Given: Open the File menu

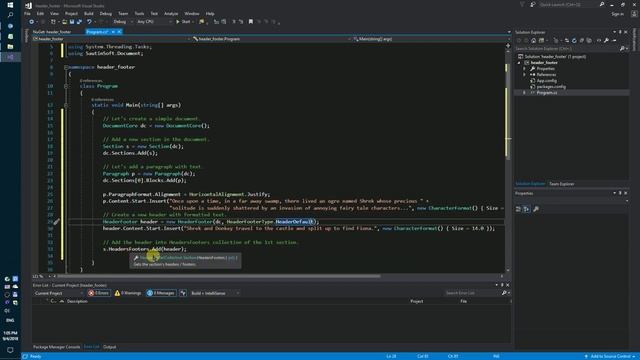Looking at the screenshot, I should (x=27, y=13).
